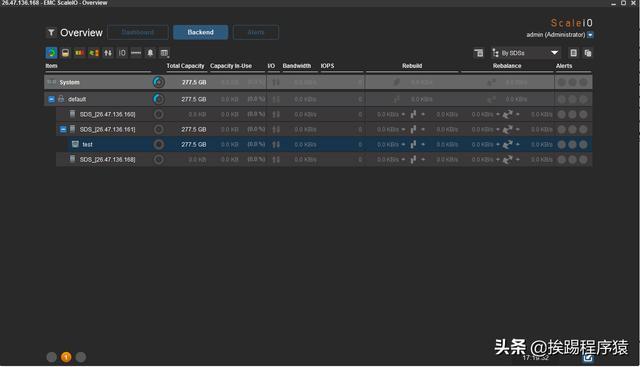Click the Rebalance column header

[507, 66]
